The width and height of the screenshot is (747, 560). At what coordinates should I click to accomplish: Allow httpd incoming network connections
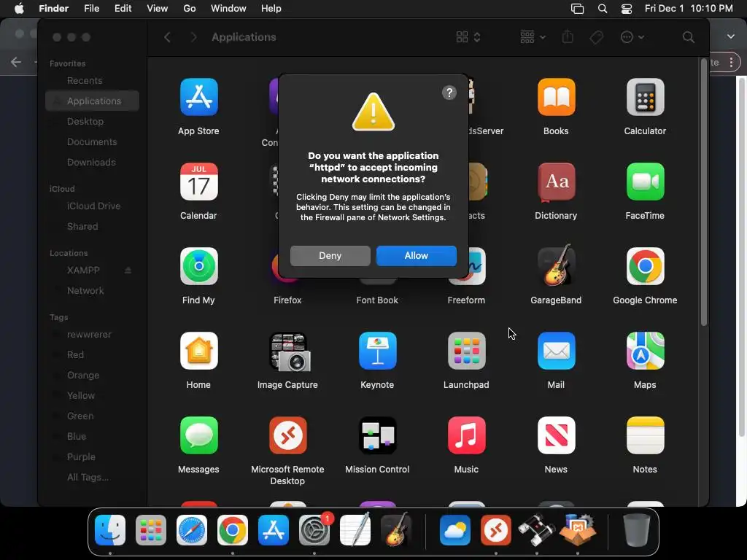[416, 256]
